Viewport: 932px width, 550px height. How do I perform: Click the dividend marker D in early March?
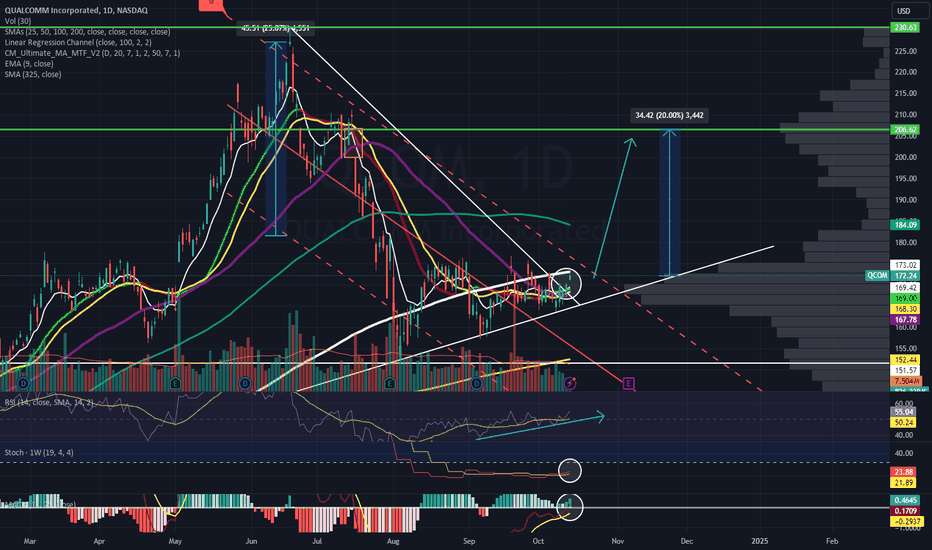(24, 384)
